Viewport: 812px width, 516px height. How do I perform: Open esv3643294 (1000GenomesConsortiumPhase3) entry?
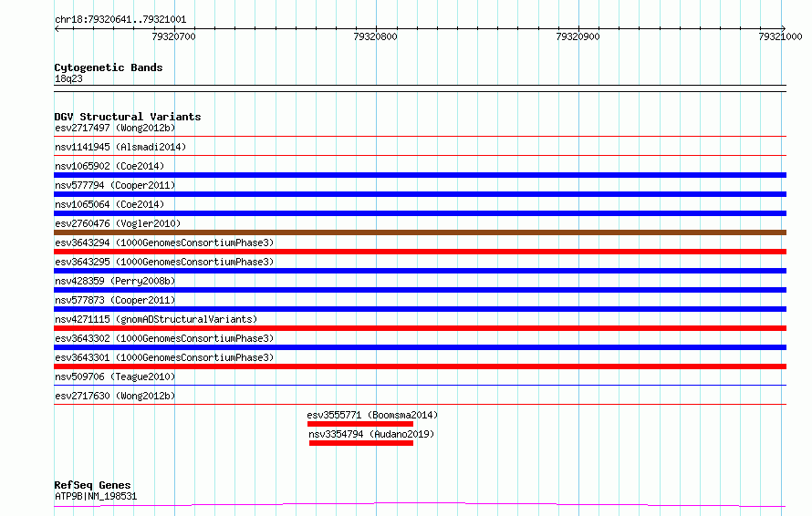(164, 243)
